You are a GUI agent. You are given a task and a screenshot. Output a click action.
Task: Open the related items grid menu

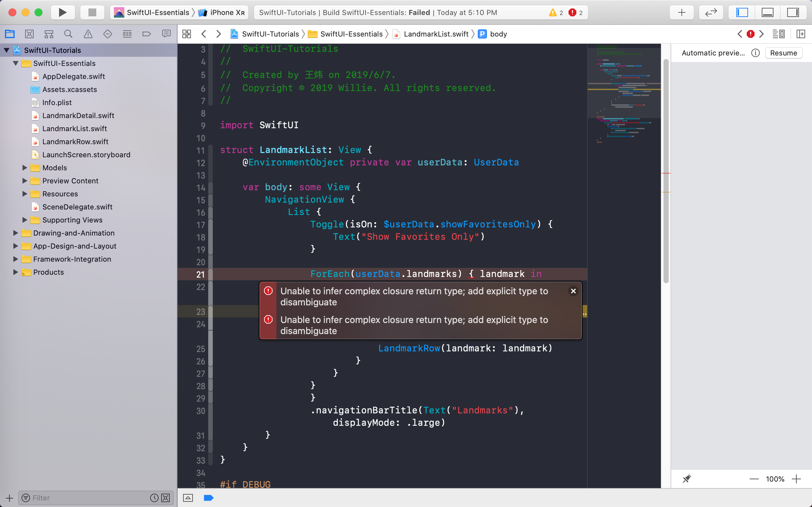click(187, 34)
